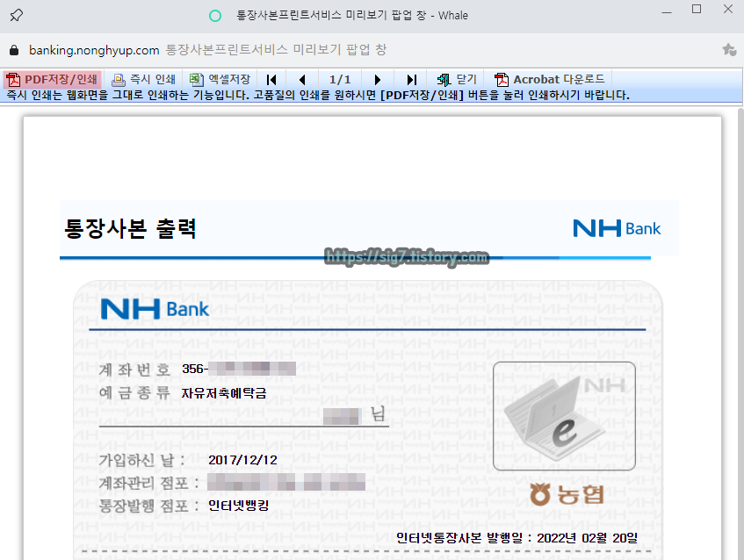
Task: Click the bookmark star icon
Action: tap(729, 50)
